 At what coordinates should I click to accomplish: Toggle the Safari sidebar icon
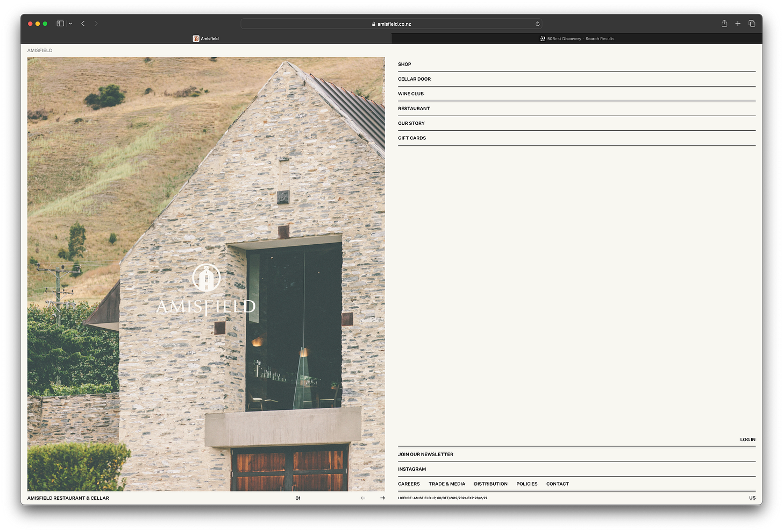click(60, 24)
